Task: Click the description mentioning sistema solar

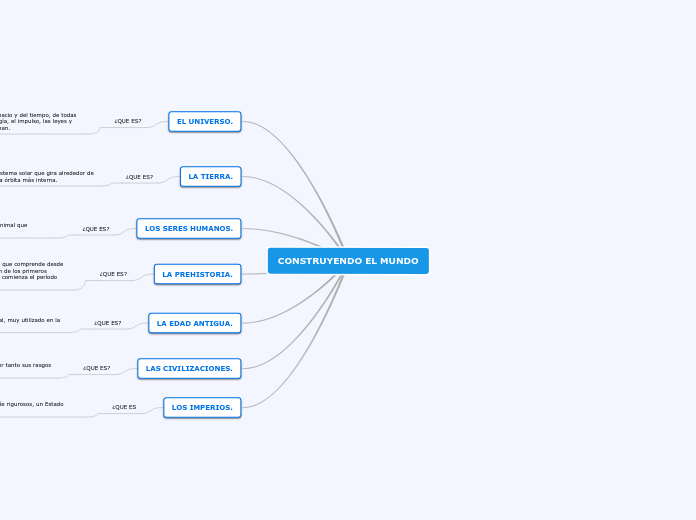Action: point(47,176)
